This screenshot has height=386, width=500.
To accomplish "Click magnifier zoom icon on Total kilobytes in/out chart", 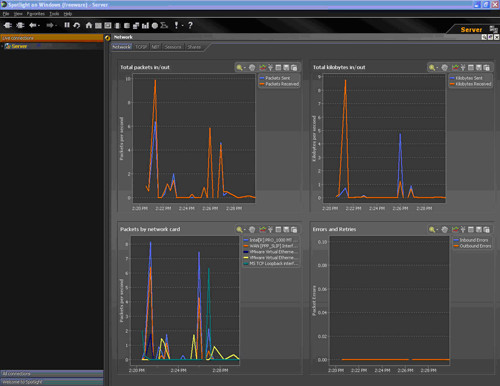I will coord(432,68).
